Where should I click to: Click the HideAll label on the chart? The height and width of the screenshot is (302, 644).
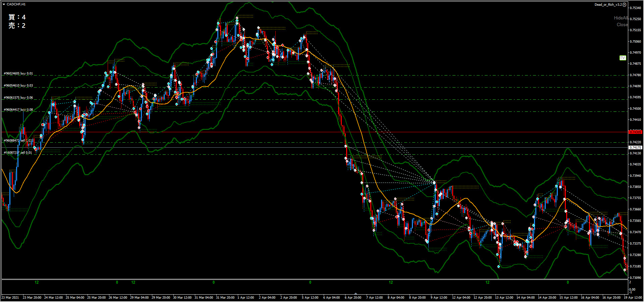point(621,18)
